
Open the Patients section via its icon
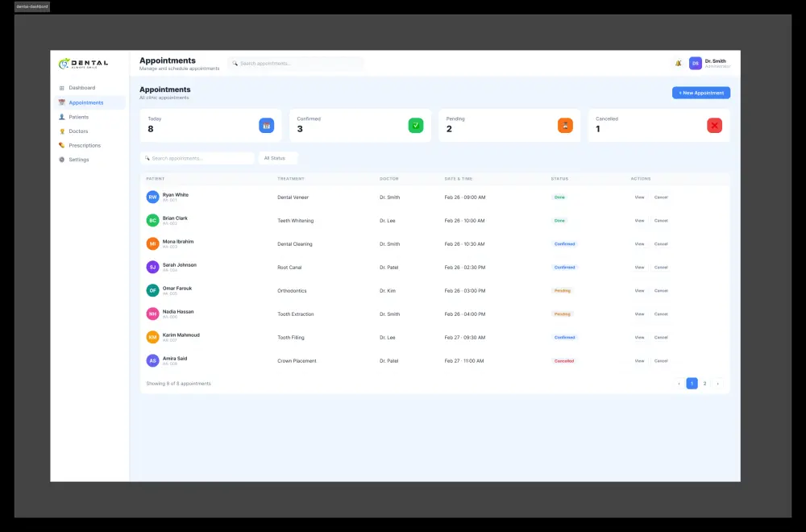pos(62,117)
